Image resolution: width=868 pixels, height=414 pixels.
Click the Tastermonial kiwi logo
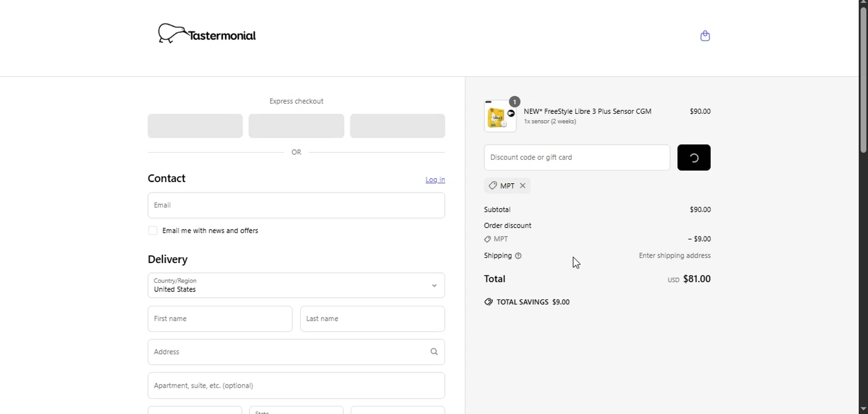coord(207,34)
